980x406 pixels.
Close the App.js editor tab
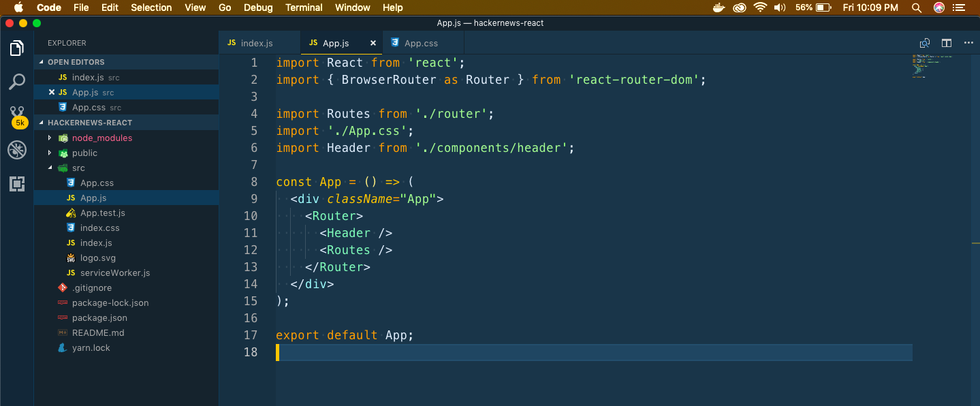pos(373,43)
